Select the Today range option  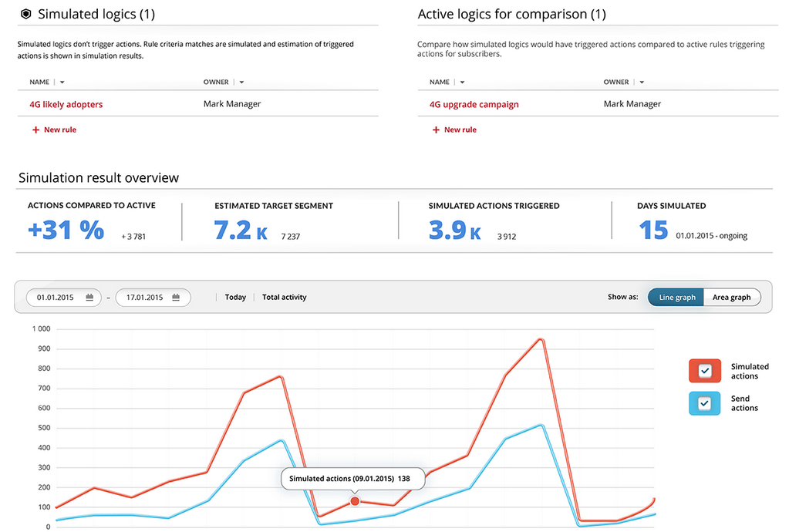[235, 298]
